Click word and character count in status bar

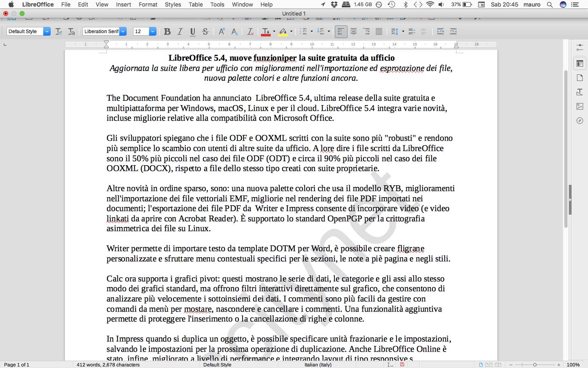tap(108, 365)
